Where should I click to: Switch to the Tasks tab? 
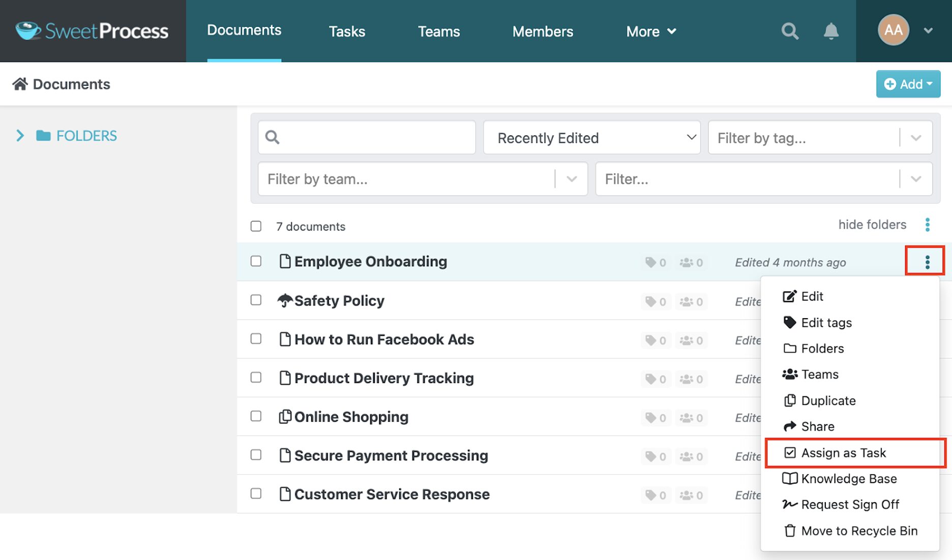[347, 32]
